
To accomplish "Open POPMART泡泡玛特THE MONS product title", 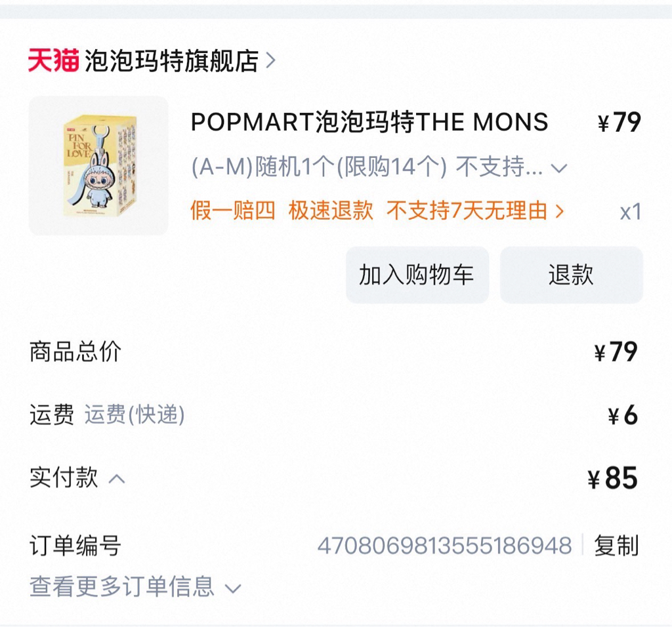I will pos(369,122).
